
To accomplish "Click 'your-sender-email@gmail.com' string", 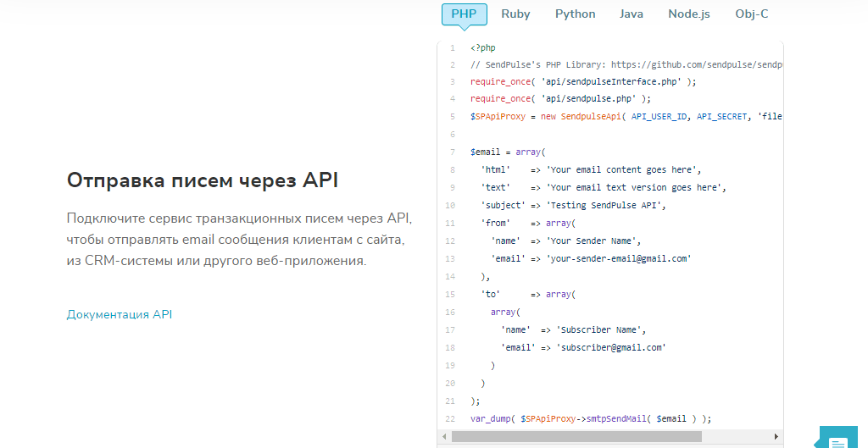I will point(618,258).
